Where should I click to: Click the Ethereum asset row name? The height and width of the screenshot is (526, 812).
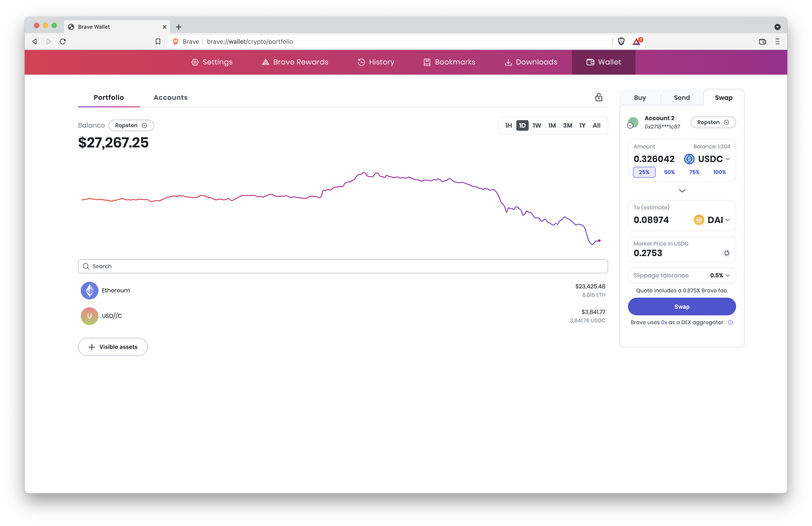[x=116, y=290]
